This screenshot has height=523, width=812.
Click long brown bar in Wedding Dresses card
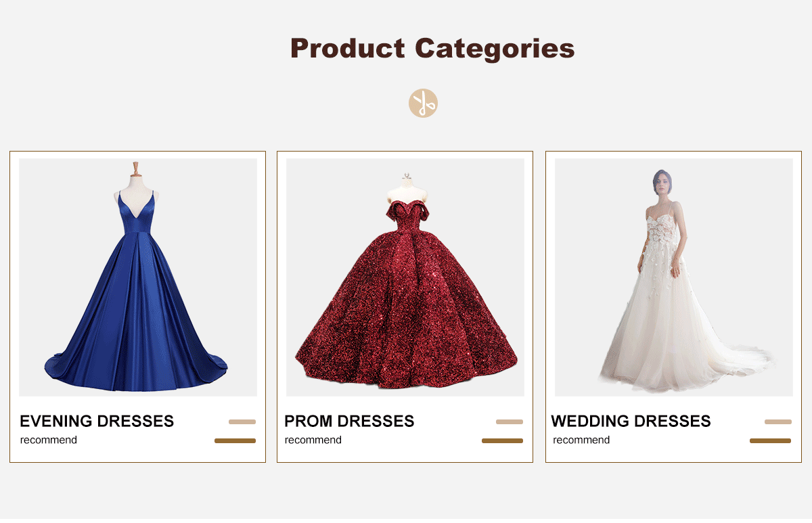click(771, 440)
